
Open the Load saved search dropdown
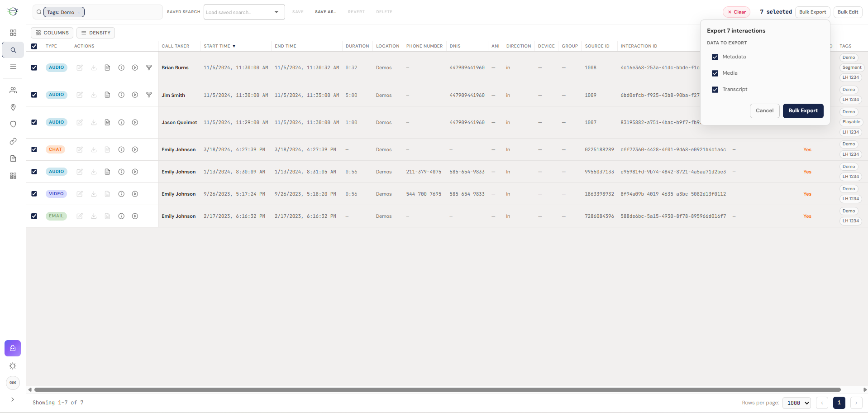coord(244,12)
